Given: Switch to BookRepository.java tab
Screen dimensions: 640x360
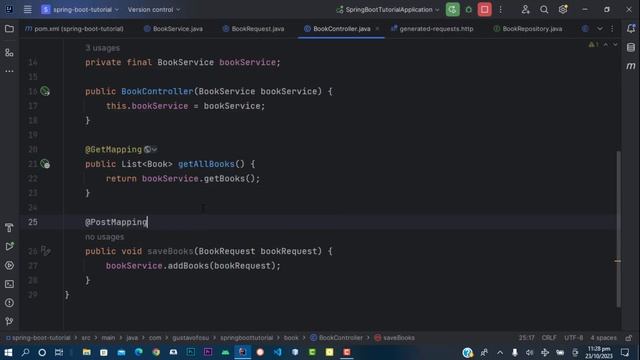Looking at the screenshot, I should point(528,29).
